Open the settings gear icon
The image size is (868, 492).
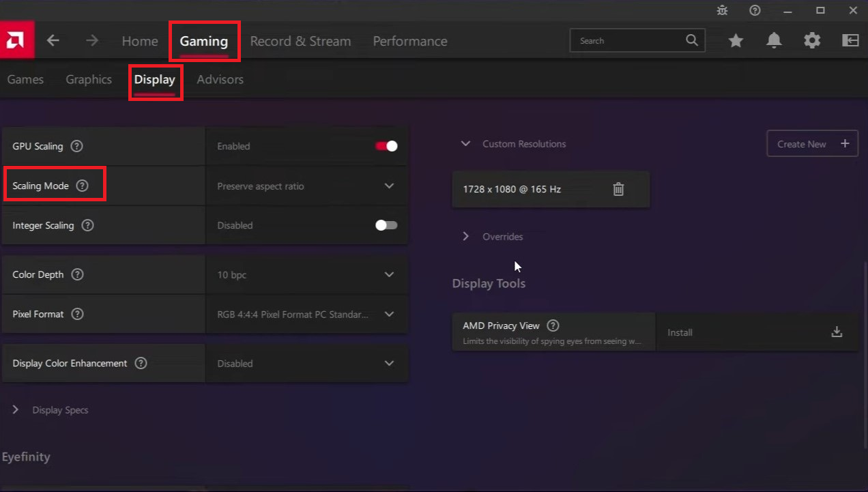[812, 41]
